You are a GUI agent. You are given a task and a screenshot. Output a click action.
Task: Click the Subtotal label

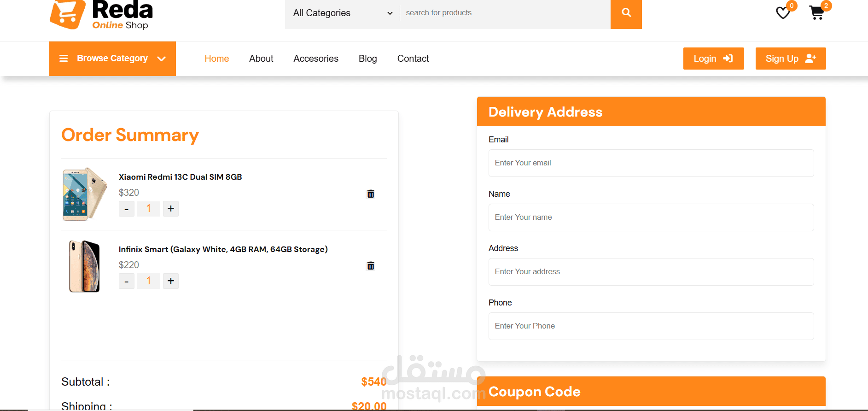pos(86,382)
